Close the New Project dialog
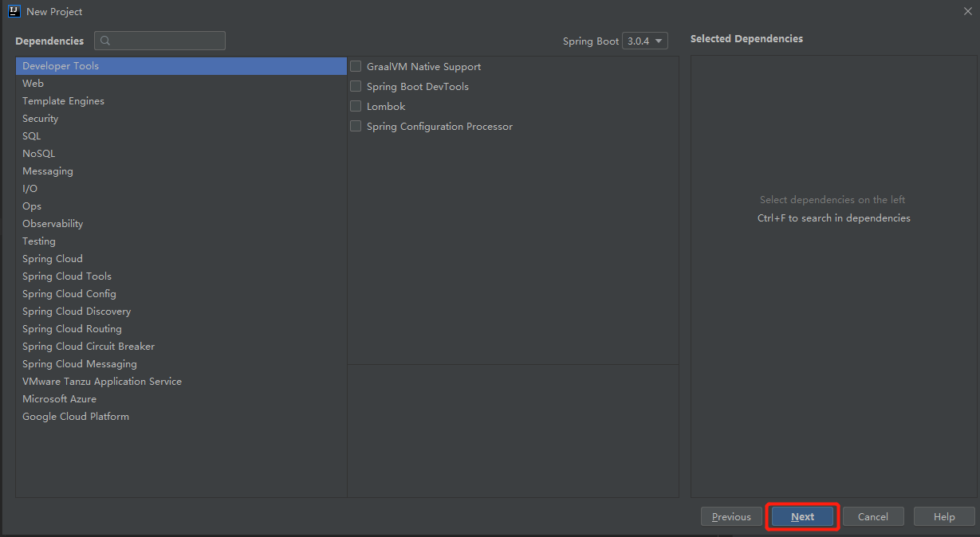 point(967,11)
